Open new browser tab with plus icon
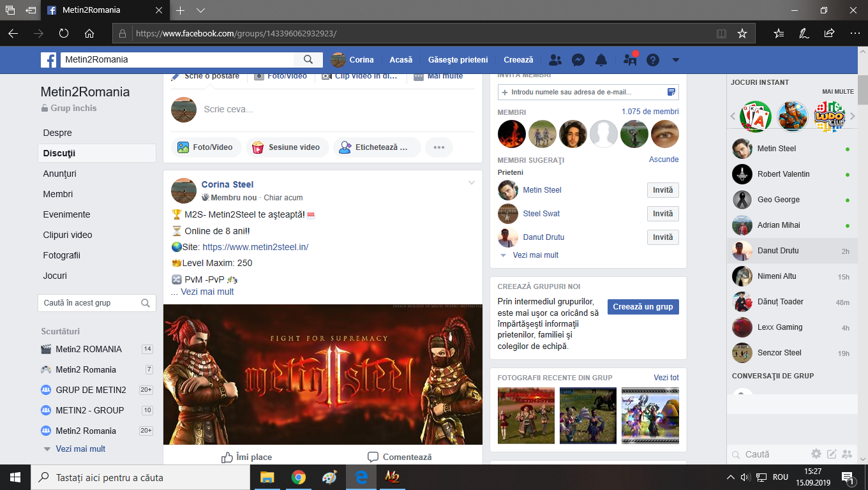The width and height of the screenshot is (868, 490). [x=181, y=10]
